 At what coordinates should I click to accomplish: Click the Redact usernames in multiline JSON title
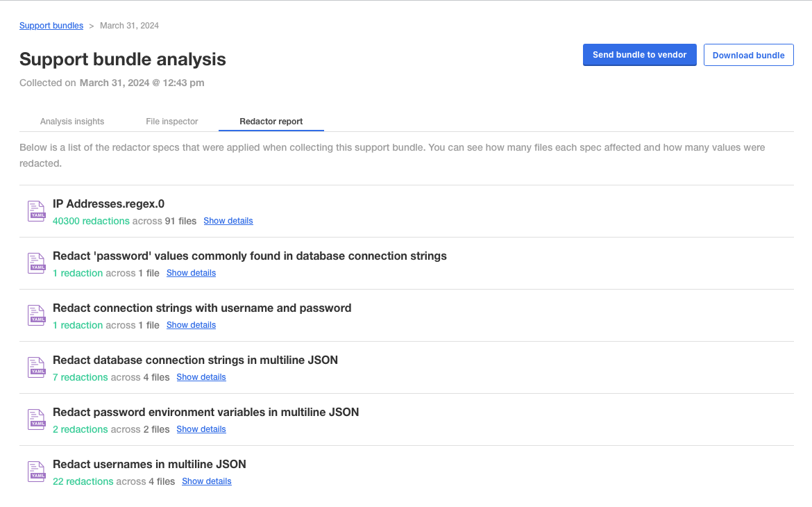[x=149, y=464]
